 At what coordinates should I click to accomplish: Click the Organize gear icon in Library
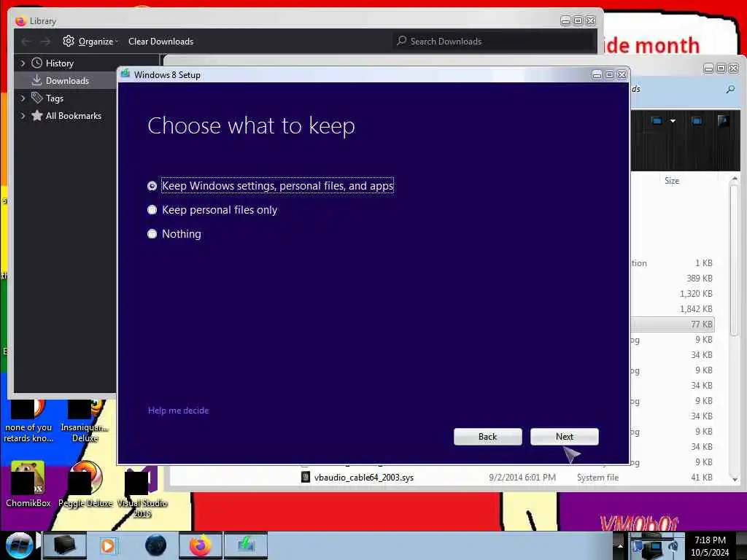tap(69, 41)
